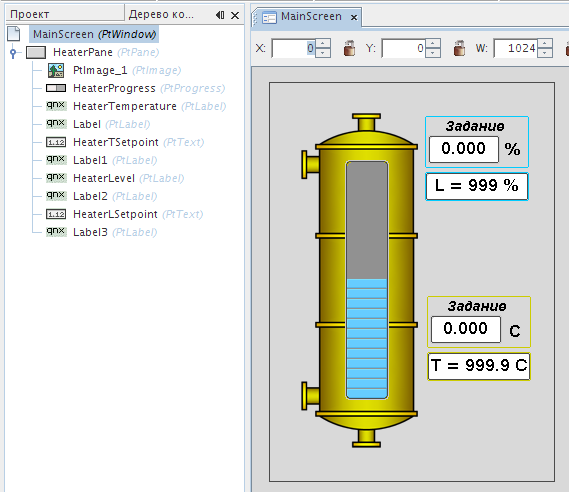Collapse the HeaterPane tree node
569x492 pixels.
(x=13, y=53)
